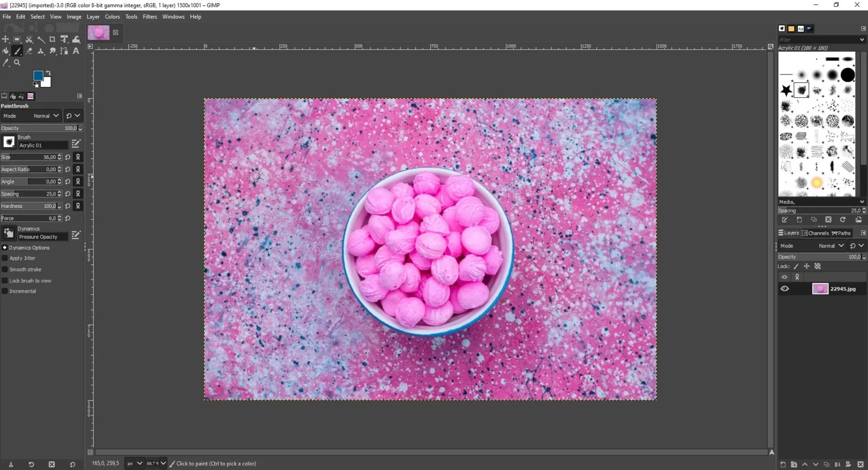
Task: Select the Crop tool
Action: point(52,39)
